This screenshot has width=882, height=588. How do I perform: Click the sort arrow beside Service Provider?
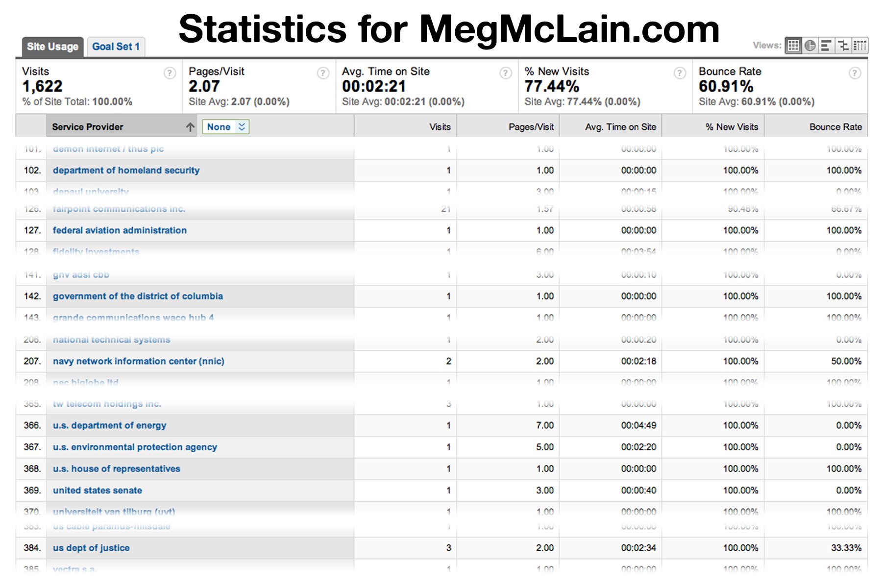(x=190, y=127)
